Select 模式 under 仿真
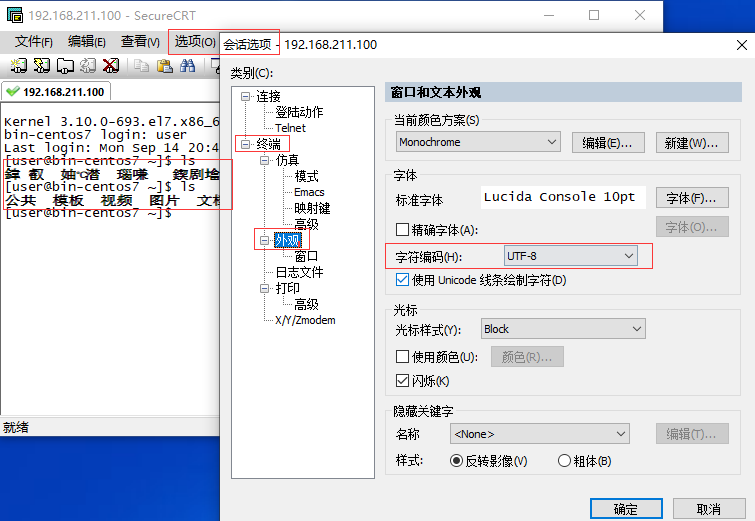This screenshot has width=755, height=521. (306, 176)
